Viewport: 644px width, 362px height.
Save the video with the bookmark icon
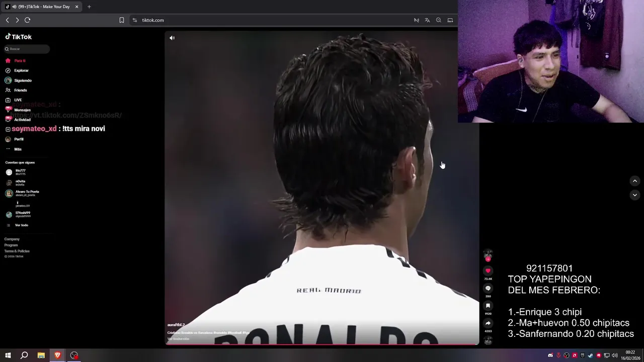[488, 306]
